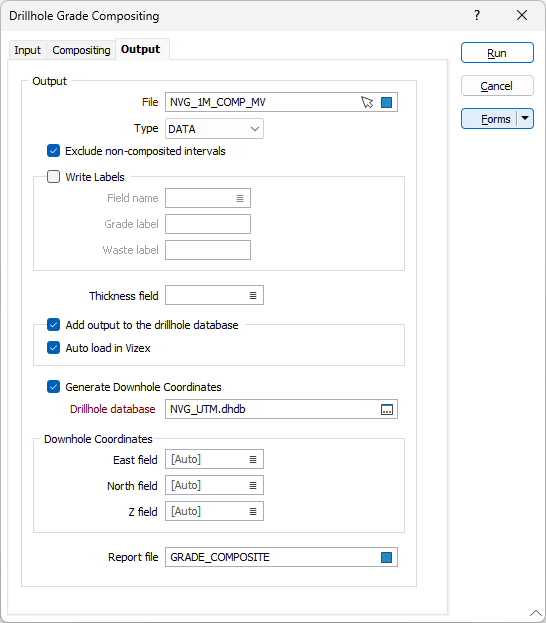This screenshot has width=546, height=623.
Task: Click the pick-file cursor icon in File field
Action: click(x=367, y=103)
